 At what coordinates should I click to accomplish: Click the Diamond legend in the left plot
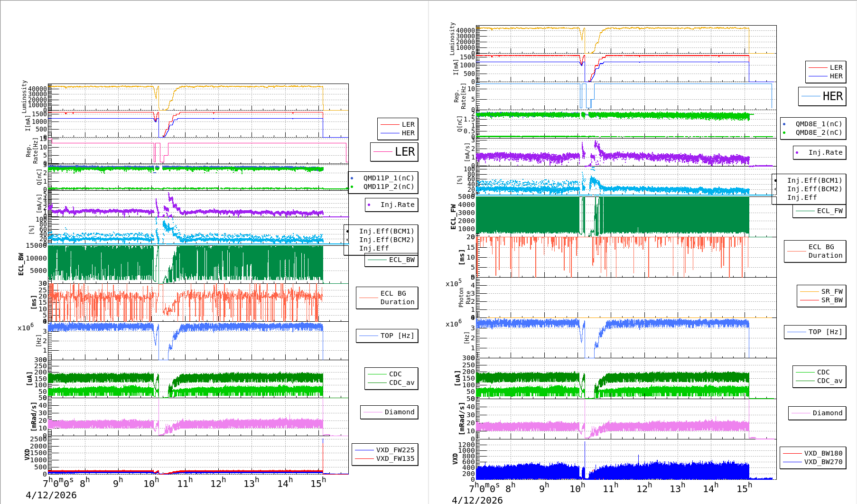click(388, 412)
